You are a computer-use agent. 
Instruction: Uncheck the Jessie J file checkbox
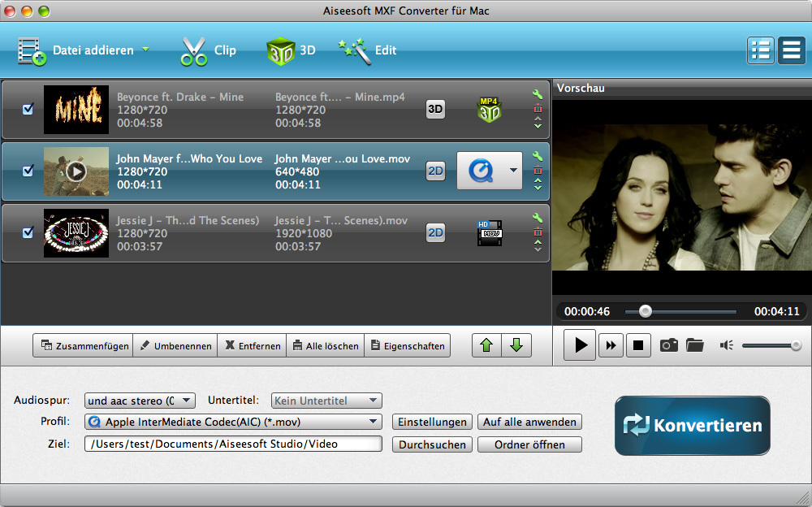pos(28,232)
